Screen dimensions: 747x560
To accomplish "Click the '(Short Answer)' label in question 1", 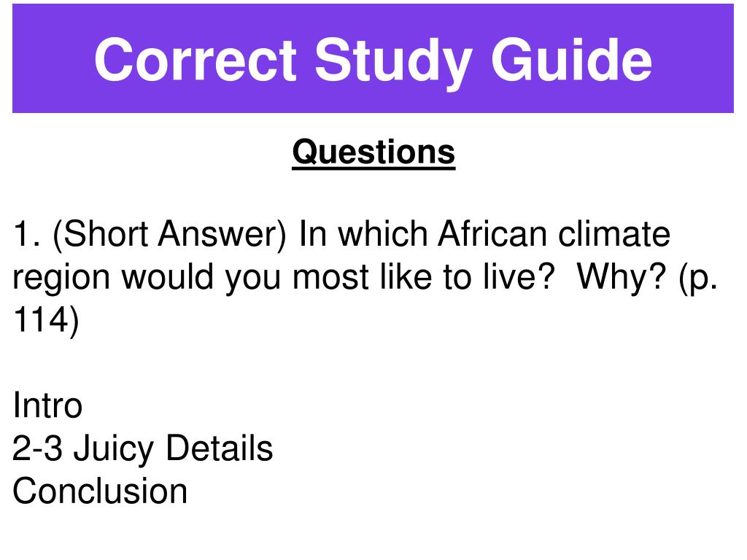I will tap(169, 234).
